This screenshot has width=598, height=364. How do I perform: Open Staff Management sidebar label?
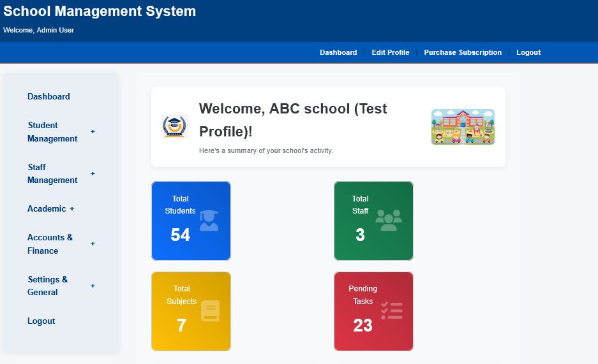point(52,173)
